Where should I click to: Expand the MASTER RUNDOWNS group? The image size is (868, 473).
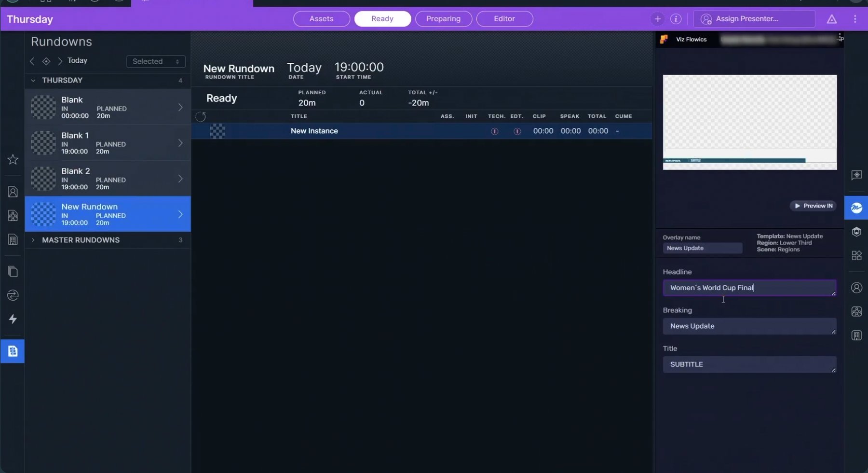tap(33, 240)
